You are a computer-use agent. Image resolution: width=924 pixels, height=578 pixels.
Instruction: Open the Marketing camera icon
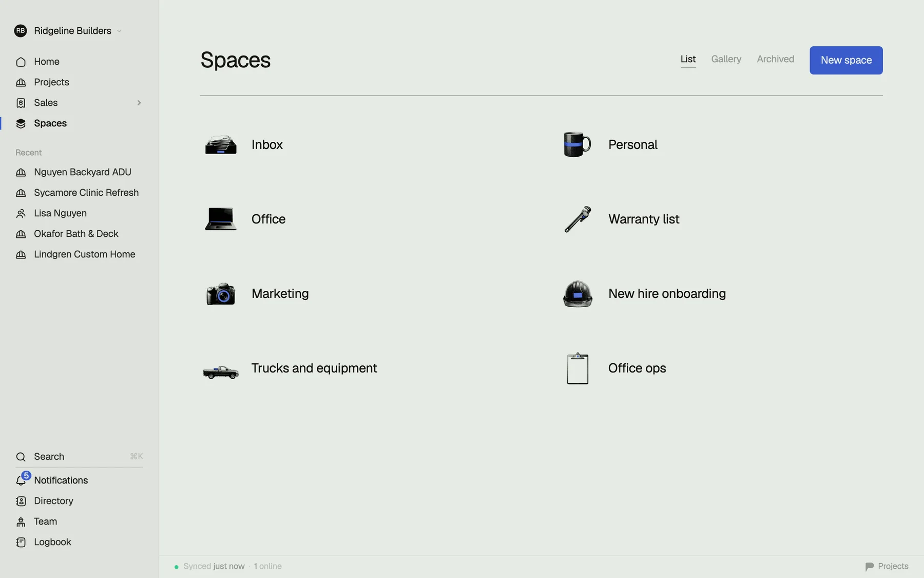pyautogui.click(x=221, y=294)
